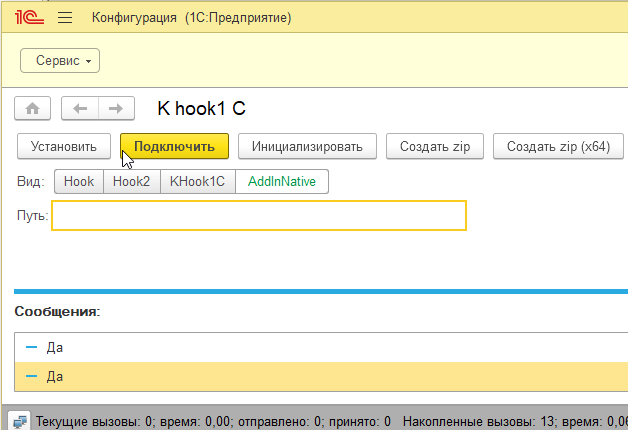This screenshot has width=628, height=430.
Task: Select the highlighted second Да message
Action: click(x=321, y=376)
